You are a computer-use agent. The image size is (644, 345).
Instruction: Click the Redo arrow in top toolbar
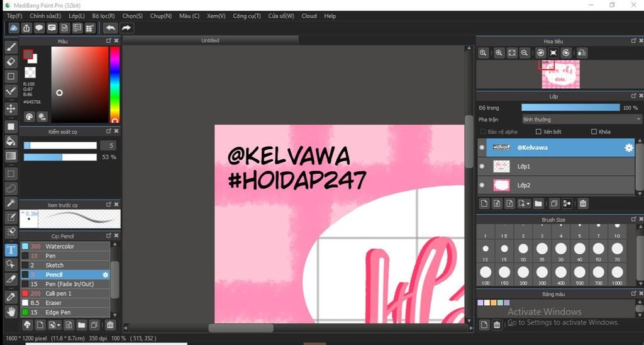(126, 28)
